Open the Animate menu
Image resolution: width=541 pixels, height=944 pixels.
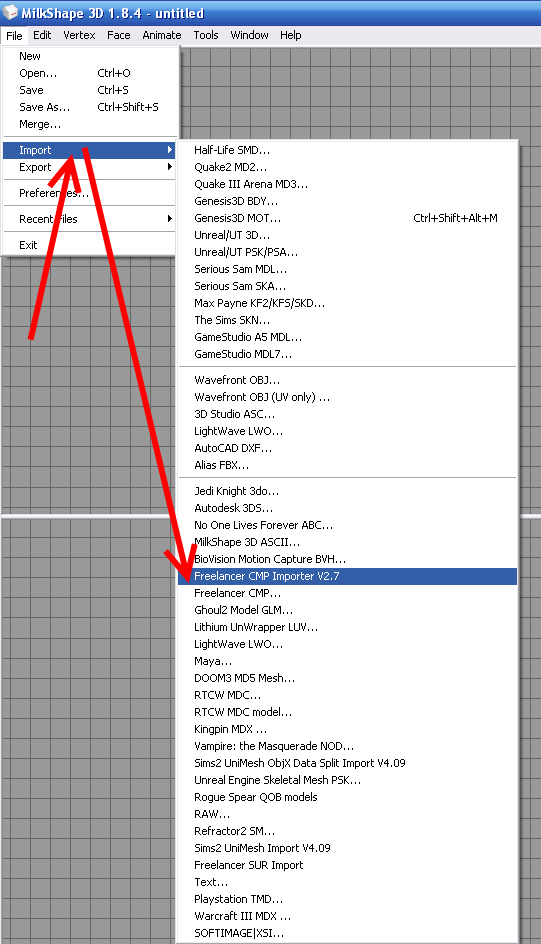(x=161, y=35)
